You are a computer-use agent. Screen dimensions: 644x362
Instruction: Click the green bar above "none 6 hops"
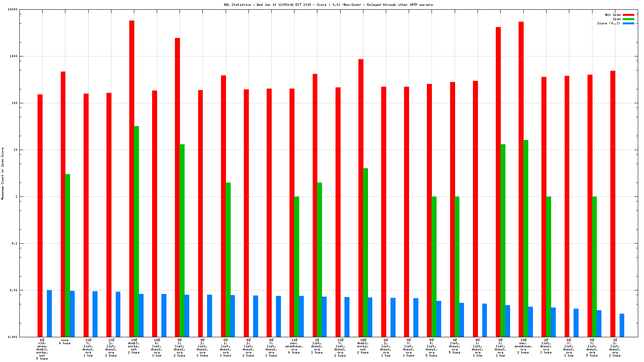(x=68, y=255)
